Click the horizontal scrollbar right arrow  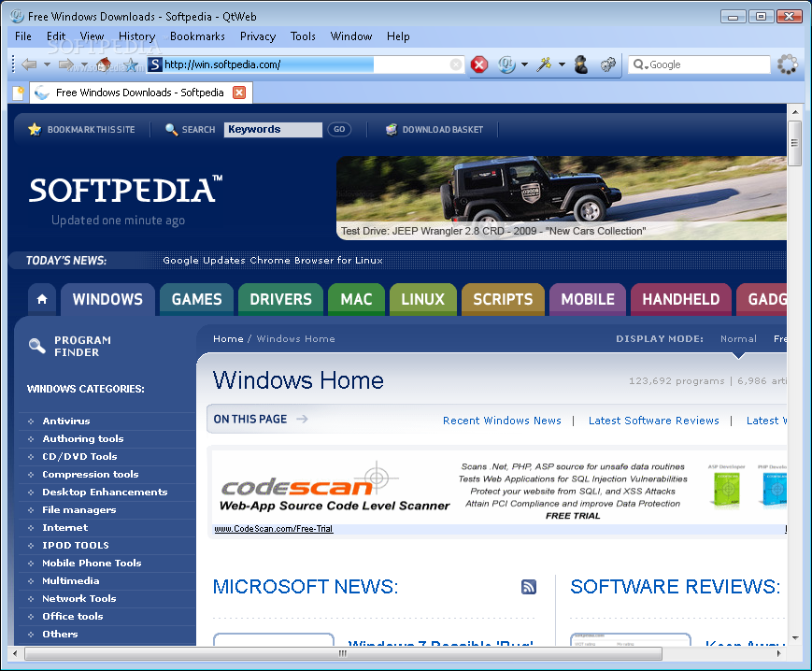[778, 653]
